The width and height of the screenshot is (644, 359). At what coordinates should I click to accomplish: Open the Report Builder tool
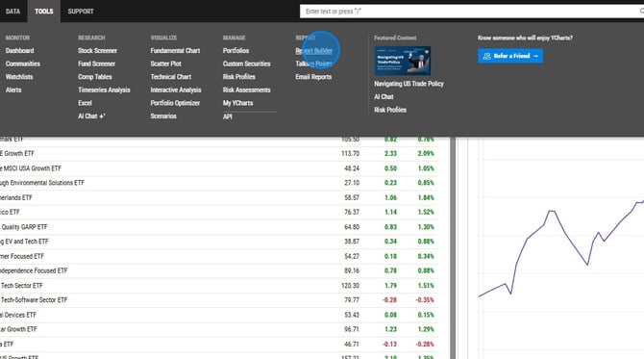coord(313,51)
